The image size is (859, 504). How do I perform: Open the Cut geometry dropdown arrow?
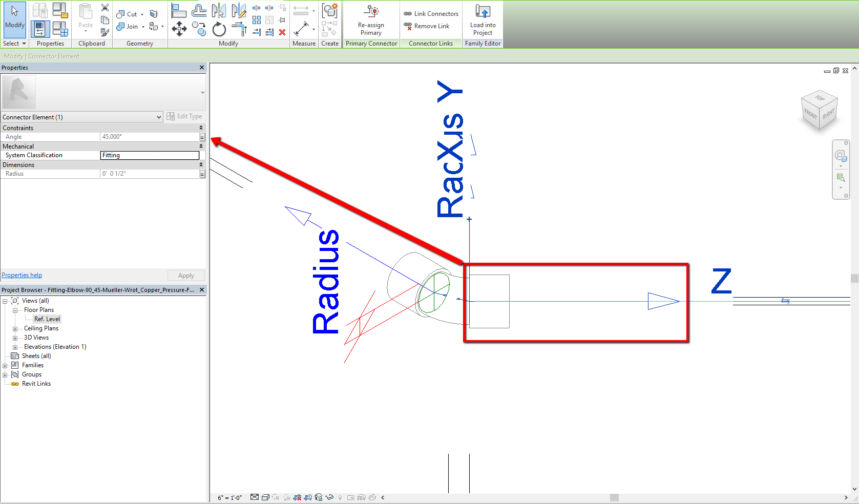click(142, 14)
